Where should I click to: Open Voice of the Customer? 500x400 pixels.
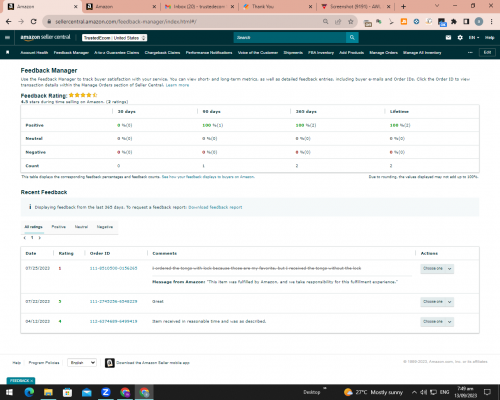coord(258,52)
